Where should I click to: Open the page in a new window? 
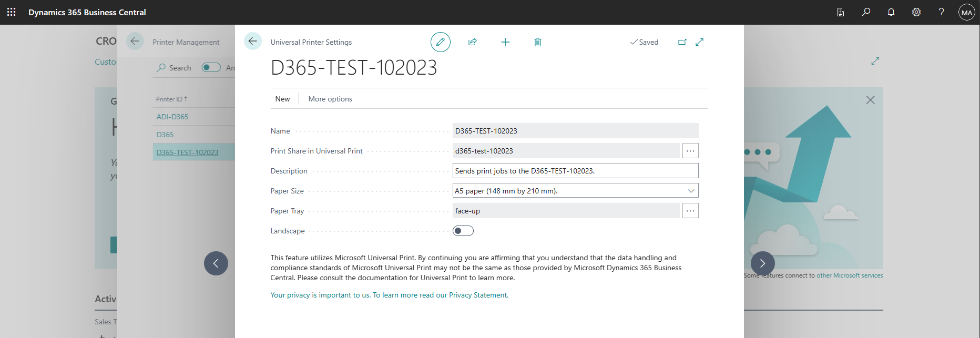pos(682,42)
